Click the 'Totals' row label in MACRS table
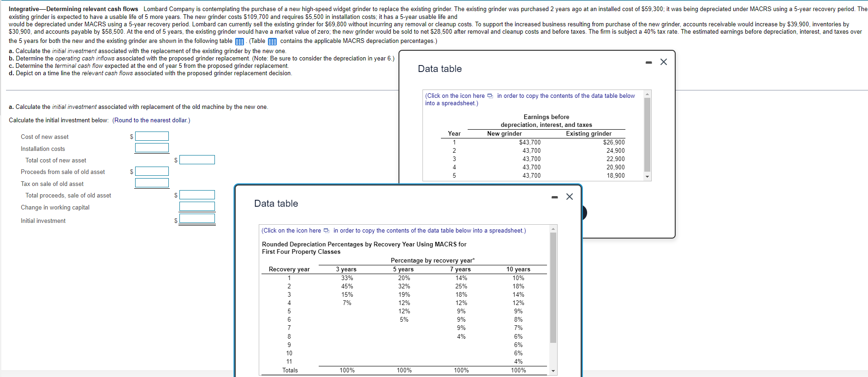Viewport: 868px width, 377px height. point(290,371)
